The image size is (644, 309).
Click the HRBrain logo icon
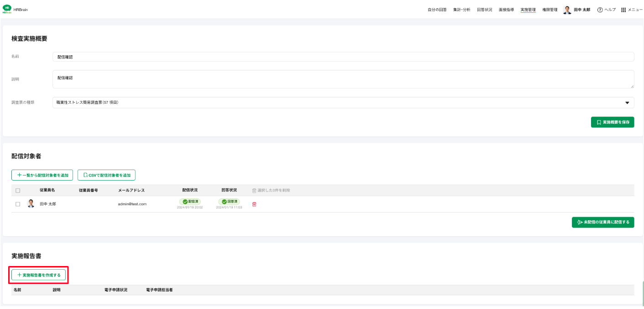7,9
